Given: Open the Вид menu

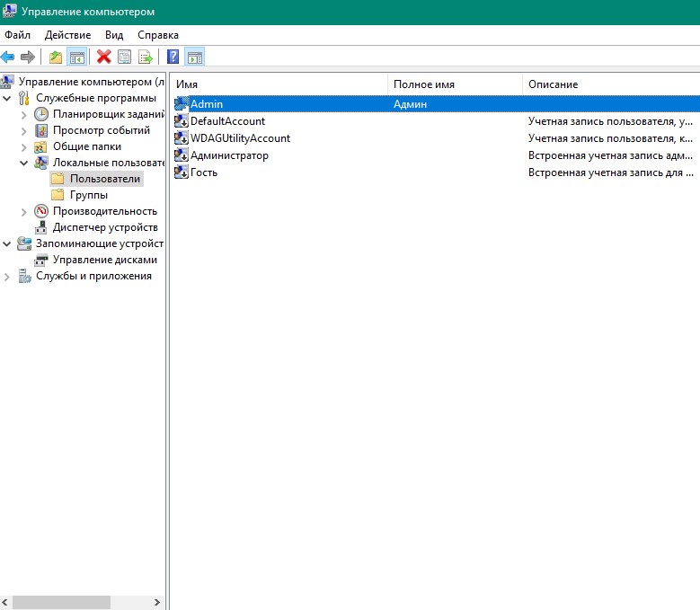Looking at the screenshot, I should point(114,35).
